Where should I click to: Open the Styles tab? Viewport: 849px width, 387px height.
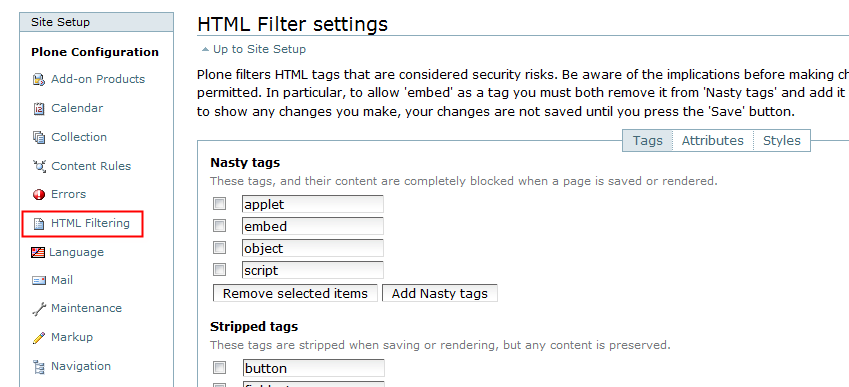pos(781,141)
